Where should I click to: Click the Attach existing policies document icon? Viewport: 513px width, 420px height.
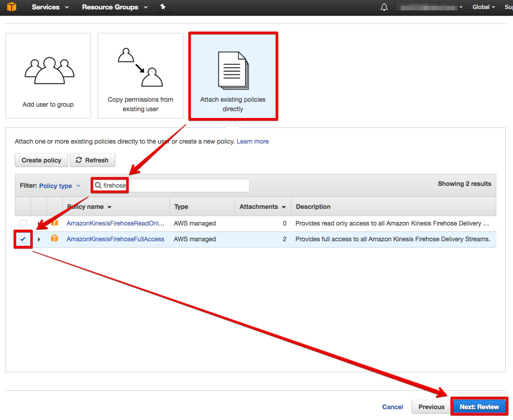point(233,70)
